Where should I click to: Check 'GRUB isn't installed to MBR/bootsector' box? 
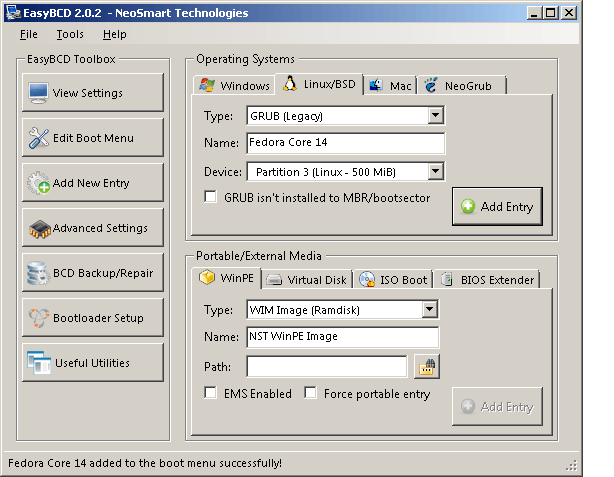[211, 197]
